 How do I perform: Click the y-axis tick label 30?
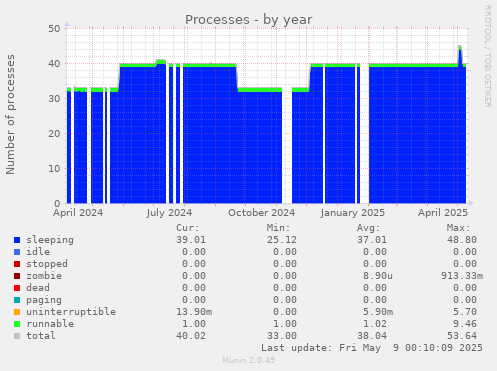tap(54, 99)
